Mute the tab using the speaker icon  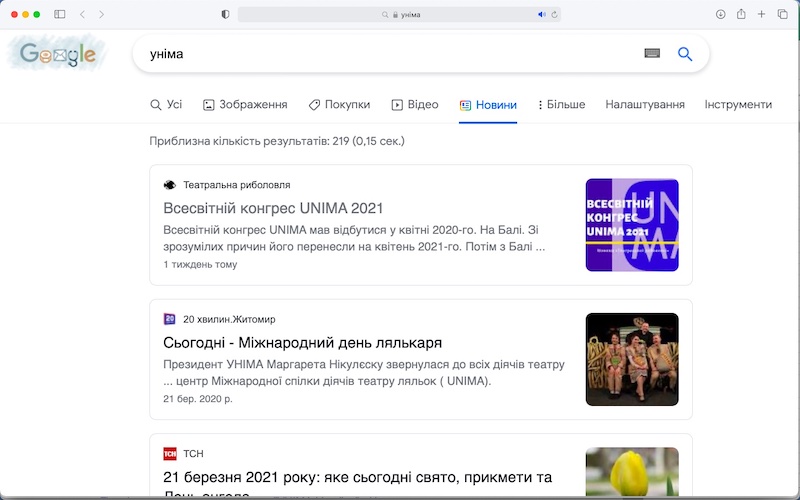coord(541,14)
